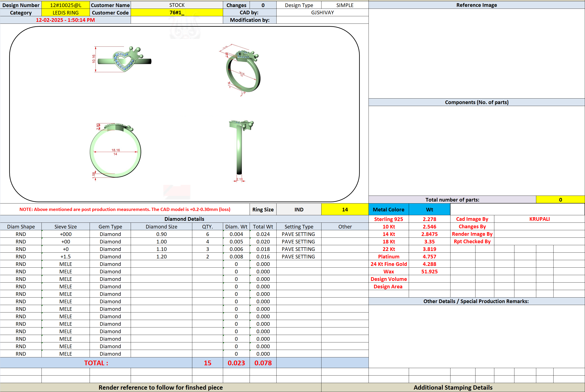Select the Ring Size value 14 cell
This screenshot has height=392, width=585.
click(x=345, y=209)
